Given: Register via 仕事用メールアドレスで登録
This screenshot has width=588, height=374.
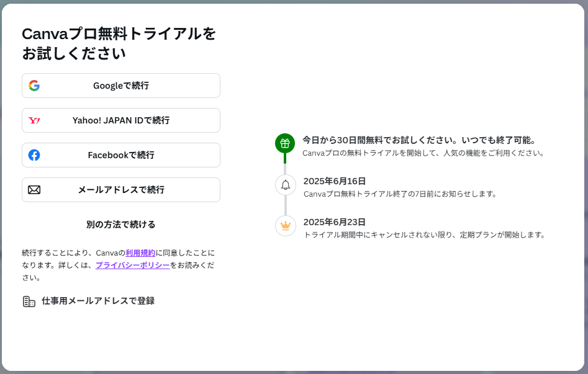Looking at the screenshot, I should tap(89, 301).
